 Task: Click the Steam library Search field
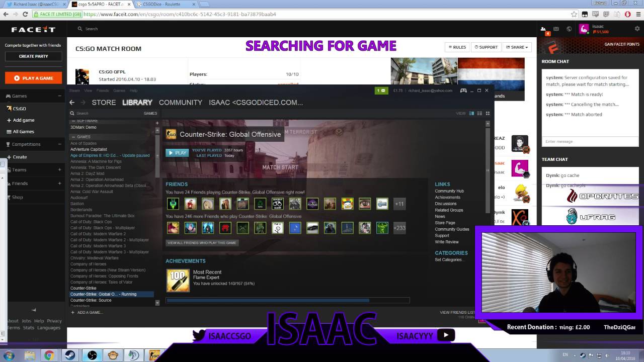[x=106, y=113]
